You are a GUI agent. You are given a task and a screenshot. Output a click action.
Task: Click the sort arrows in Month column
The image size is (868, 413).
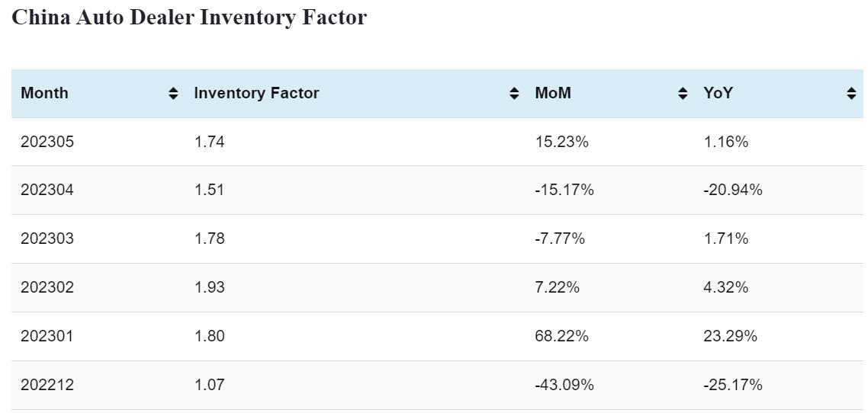pyautogui.click(x=173, y=94)
